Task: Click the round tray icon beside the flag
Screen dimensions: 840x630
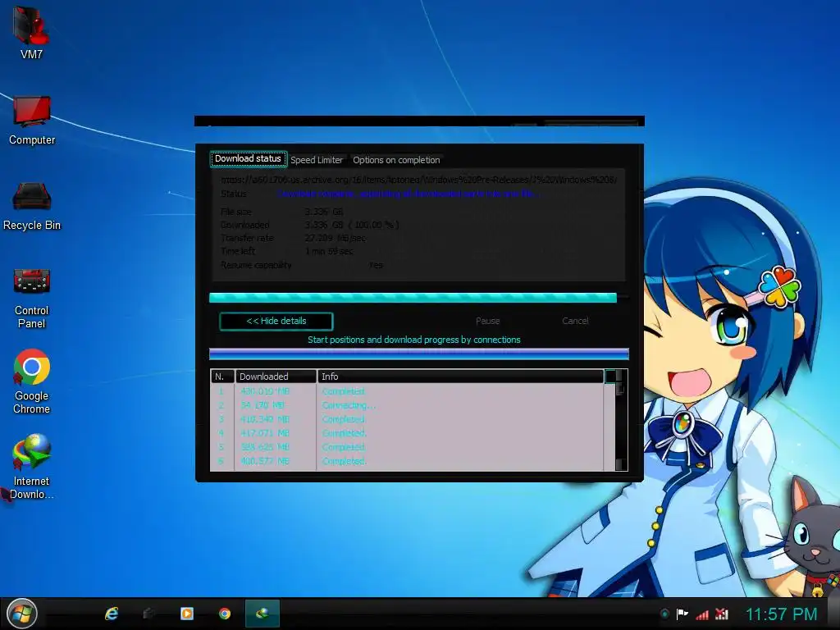Action: 664,614
